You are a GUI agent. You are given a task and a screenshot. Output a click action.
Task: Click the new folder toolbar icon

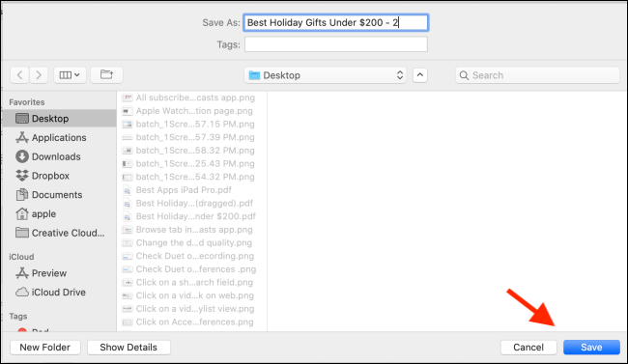click(x=106, y=75)
